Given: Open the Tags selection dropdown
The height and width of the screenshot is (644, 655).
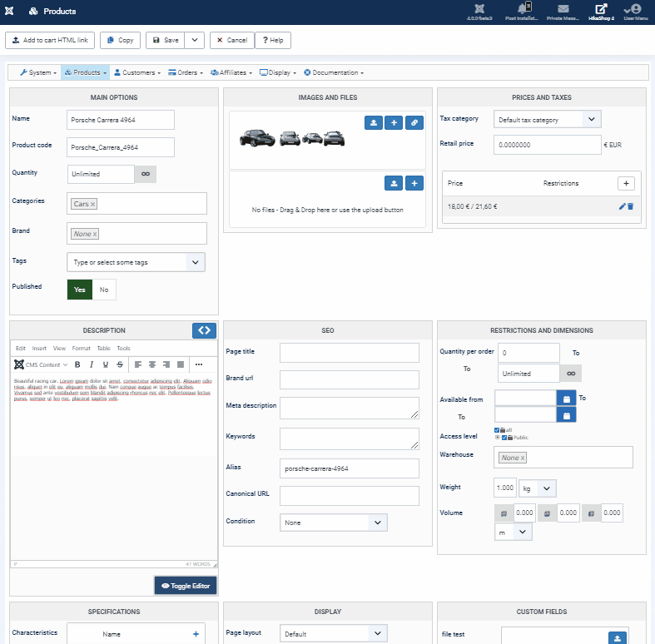Looking at the screenshot, I should point(195,262).
